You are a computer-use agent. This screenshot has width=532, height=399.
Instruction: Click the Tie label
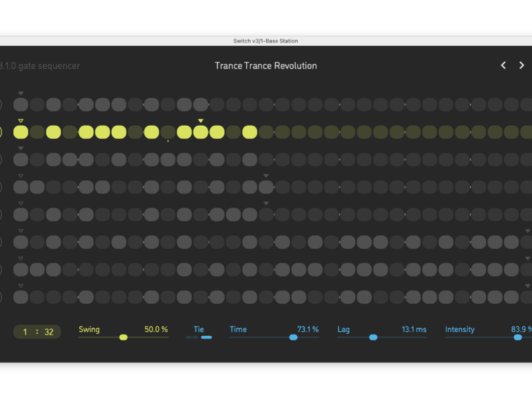198,329
